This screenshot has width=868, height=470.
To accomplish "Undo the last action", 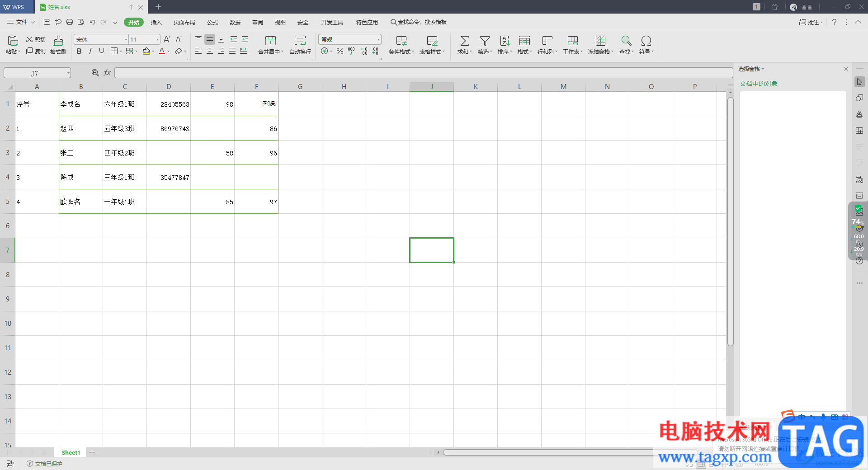I will [92, 22].
